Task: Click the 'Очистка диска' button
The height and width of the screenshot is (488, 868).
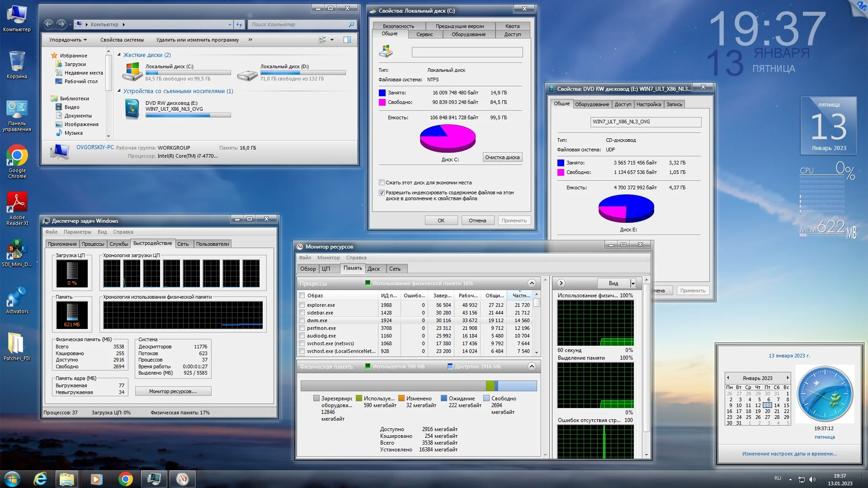Action: tap(502, 157)
